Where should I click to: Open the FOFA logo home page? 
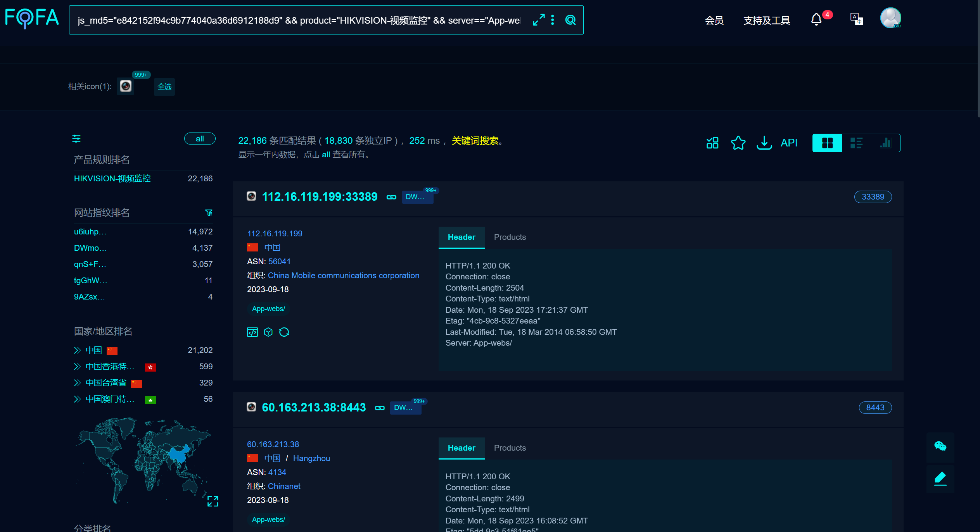point(32,18)
